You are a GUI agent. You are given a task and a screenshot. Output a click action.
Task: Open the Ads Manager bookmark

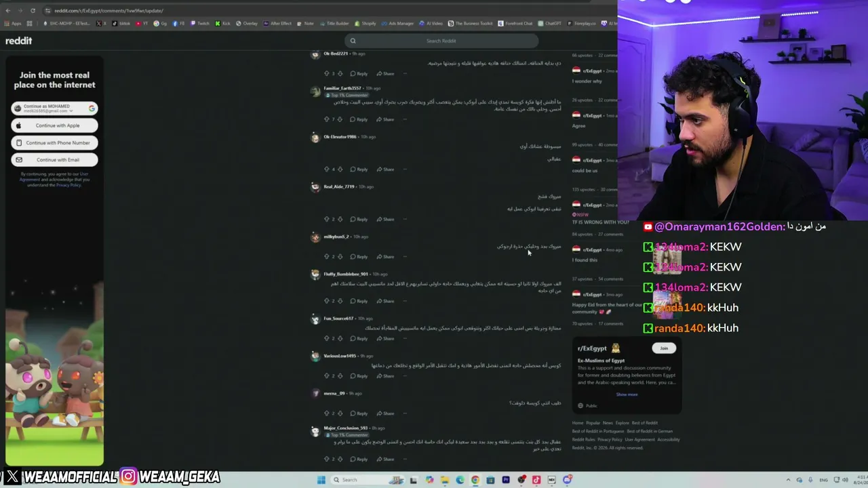click(397, 24)
